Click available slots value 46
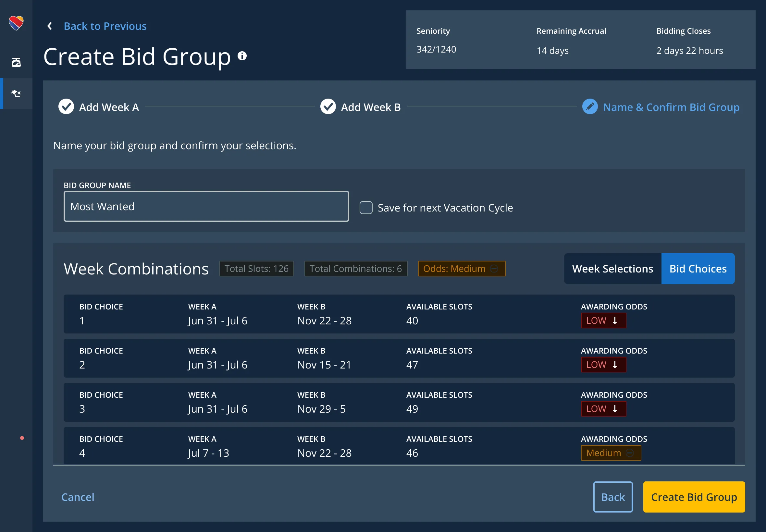The height and width of the screenshot is (532, 766). (x=412, y=453)
